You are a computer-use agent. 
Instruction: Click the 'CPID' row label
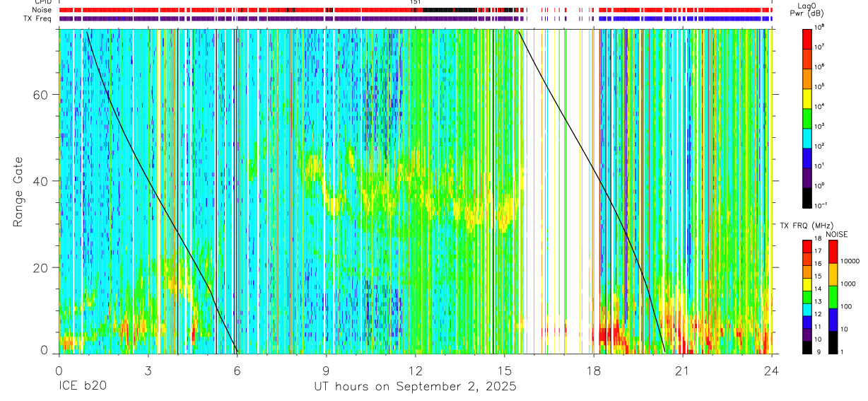point(43,2)
